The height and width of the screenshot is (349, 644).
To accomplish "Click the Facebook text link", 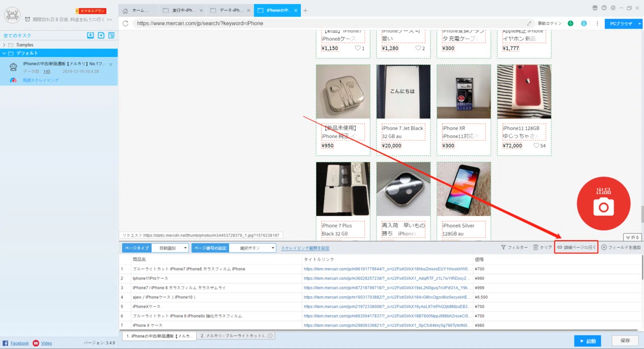I will [x=20, y=343].
